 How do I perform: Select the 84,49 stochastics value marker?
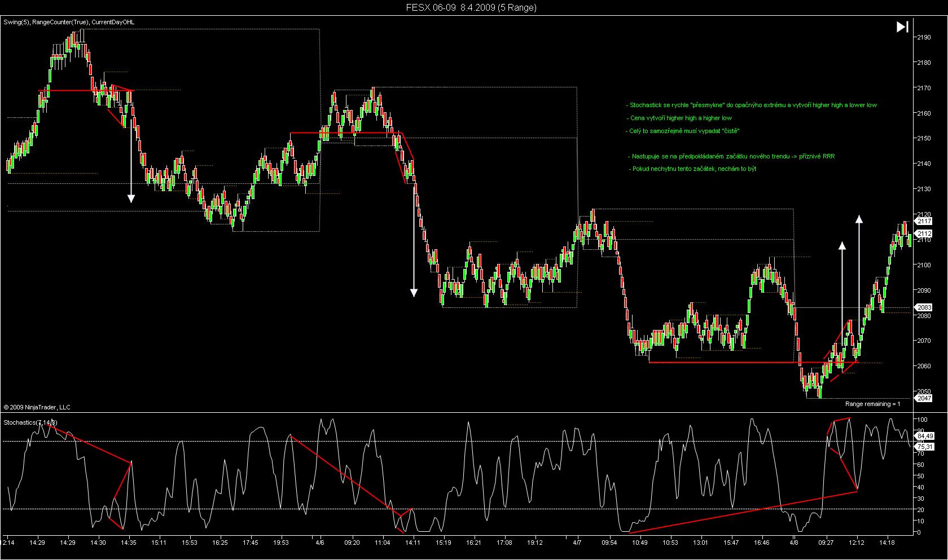coord(925,436)
